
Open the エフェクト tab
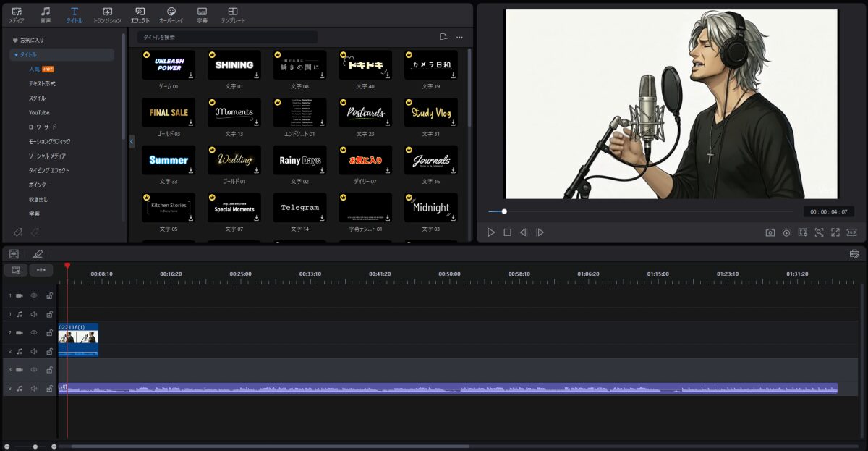(x=140, y=14)
